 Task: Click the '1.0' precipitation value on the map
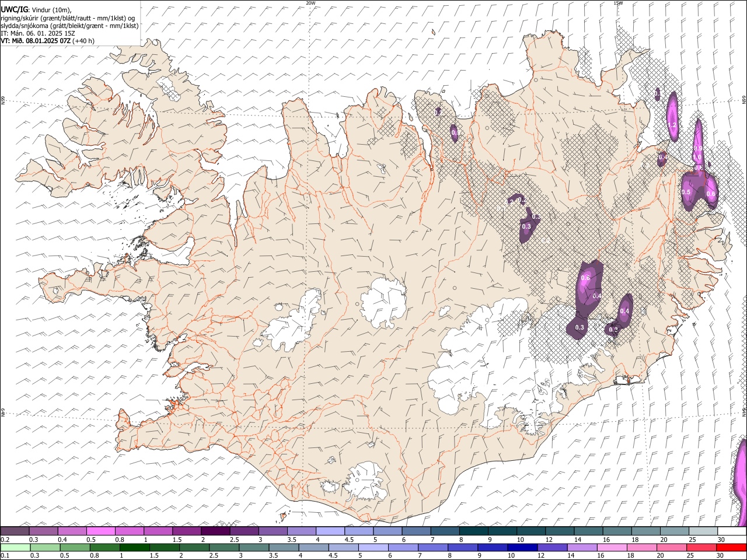pyautogui.click(x=697, y=157)
